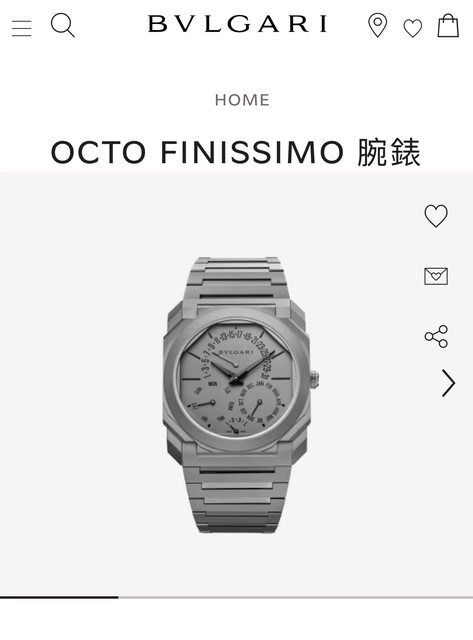The image size is (473, 640).
Task: Click the dark segment of carousel progress bar
Action: [x=59, y=597]
